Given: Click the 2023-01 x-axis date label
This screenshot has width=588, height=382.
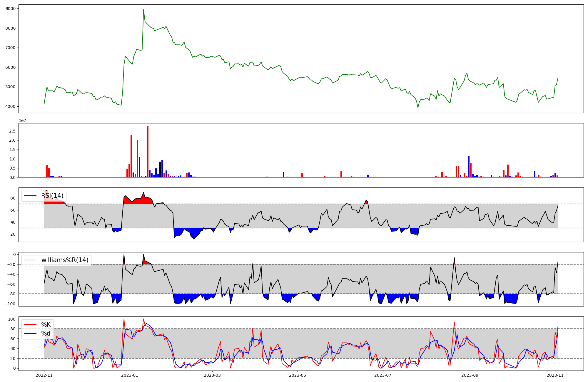Looking at the screenshot, I should click(x=130, y=375).
